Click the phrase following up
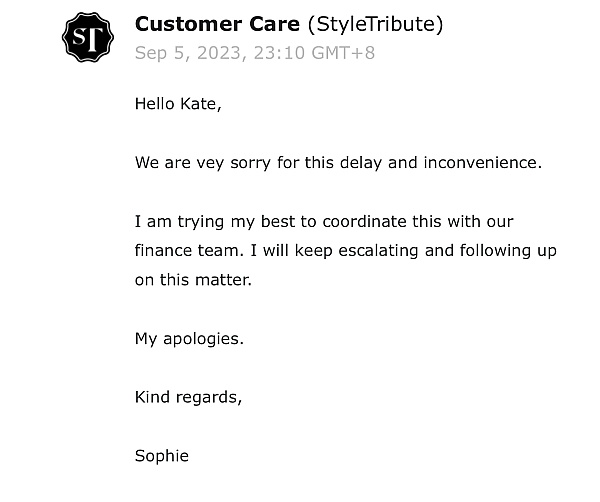 click(x=508, y=251)
